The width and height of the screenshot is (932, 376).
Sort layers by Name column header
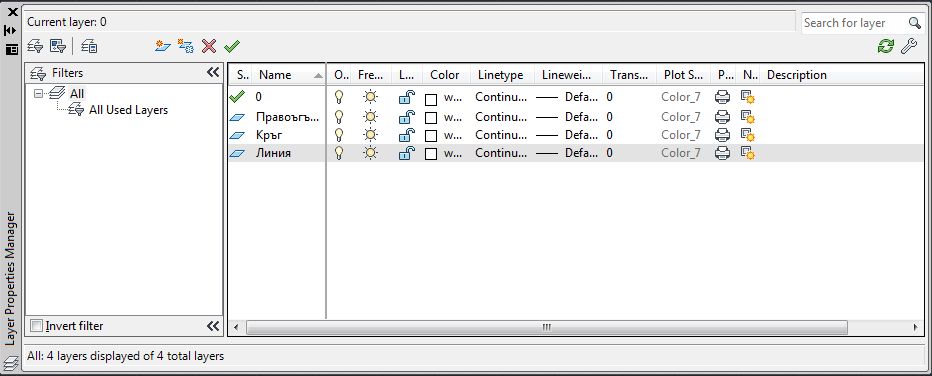[289, 75]
